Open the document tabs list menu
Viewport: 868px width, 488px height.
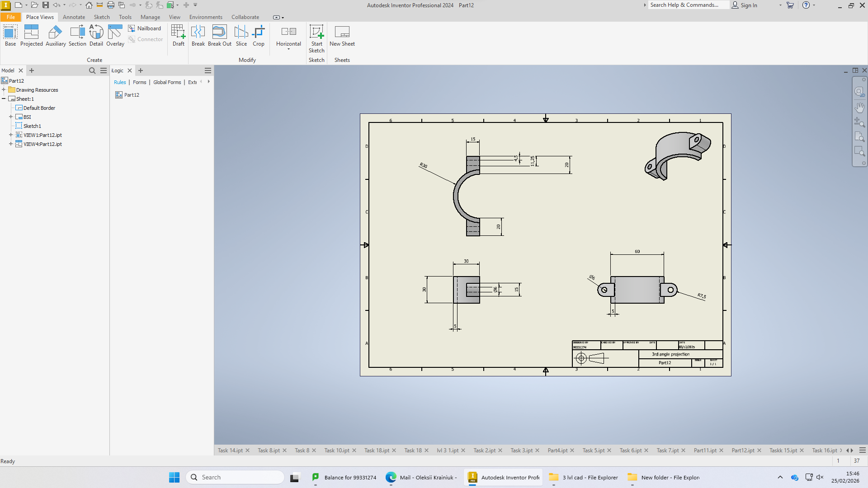pyautogui.click(x=863, y=450)
